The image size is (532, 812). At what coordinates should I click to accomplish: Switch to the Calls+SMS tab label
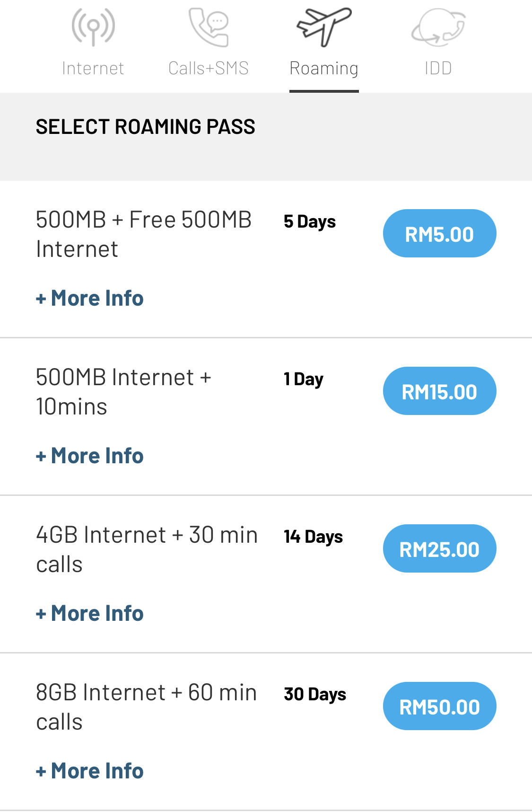[209, 68]
